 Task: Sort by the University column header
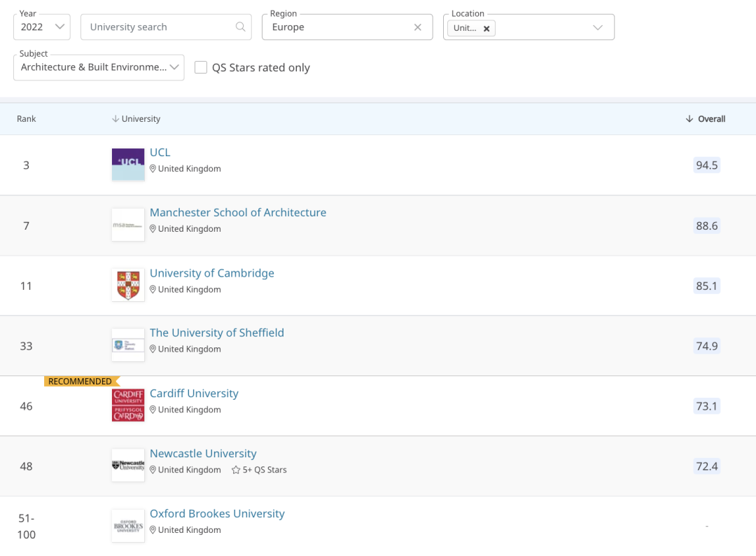(x=136, y=118)
